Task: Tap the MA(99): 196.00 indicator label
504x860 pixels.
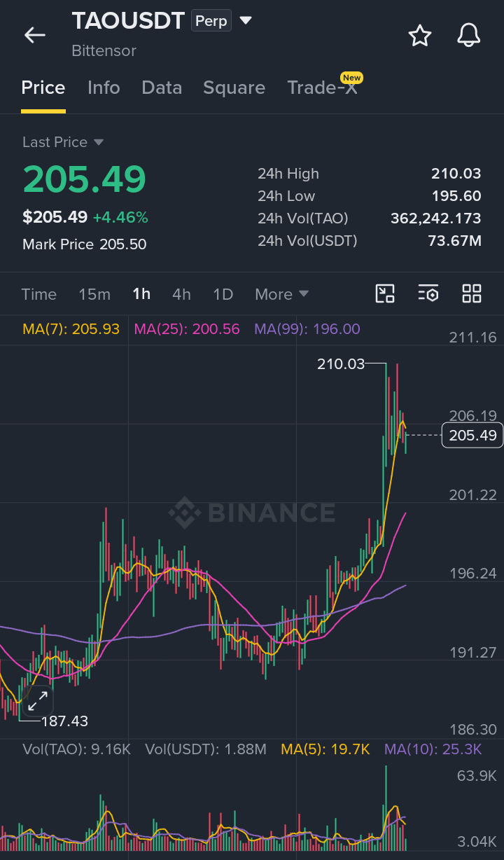Action: tap(307, 329)
